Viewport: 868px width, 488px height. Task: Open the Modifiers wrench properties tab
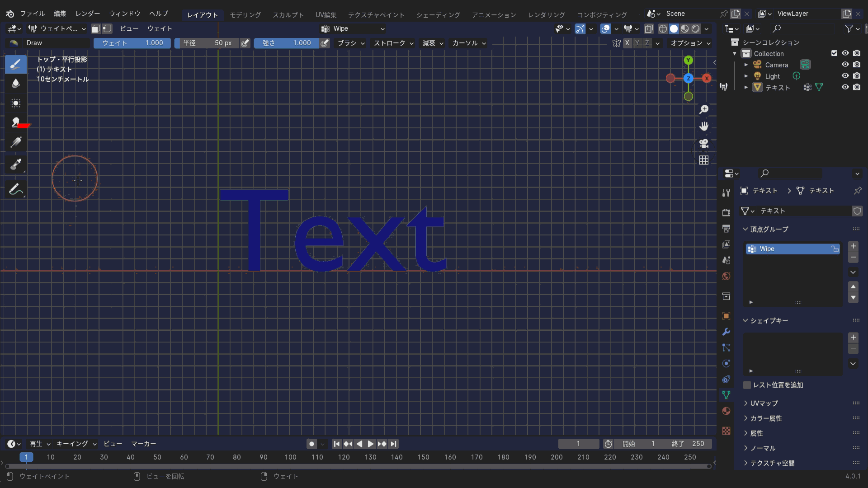pyautogui.click(x=726, y=332)
